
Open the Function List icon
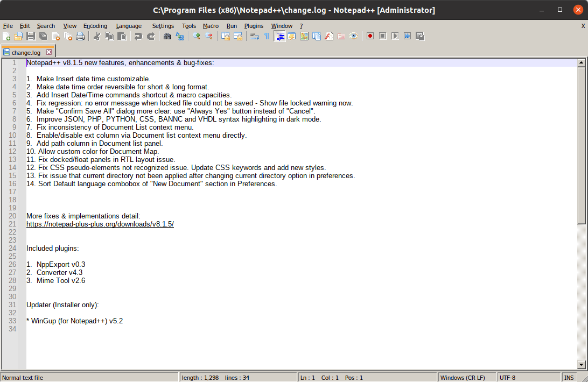[329, 37]
